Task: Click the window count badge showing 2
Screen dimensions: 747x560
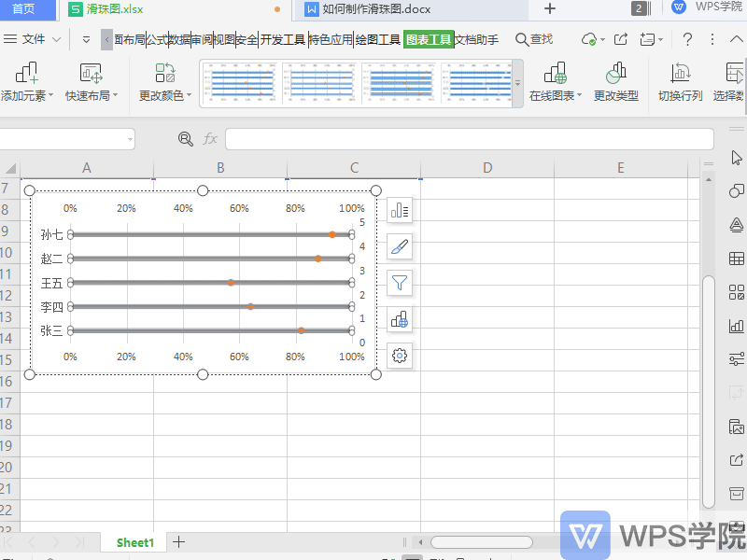Action: 639,8
